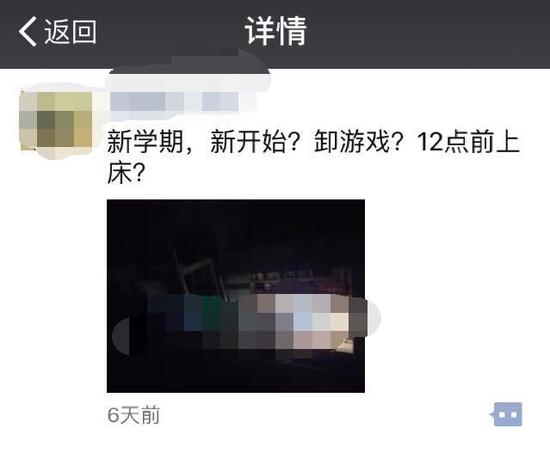Click the text 12点前上 in the post

tap(468, 142)
